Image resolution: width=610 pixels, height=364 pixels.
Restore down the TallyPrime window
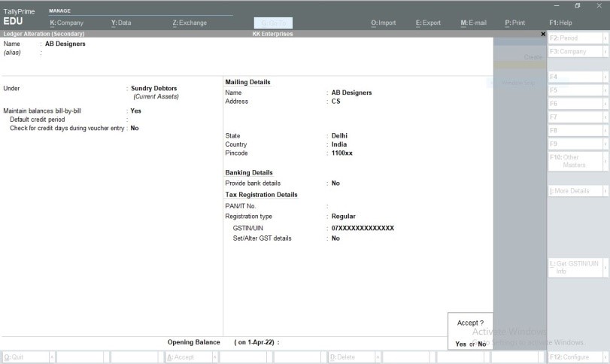click(578, 6)
